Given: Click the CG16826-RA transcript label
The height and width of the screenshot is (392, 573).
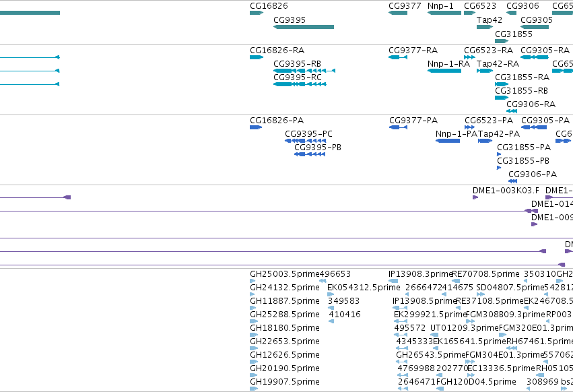Looking at the screenshot, I should tap(277, 50).
